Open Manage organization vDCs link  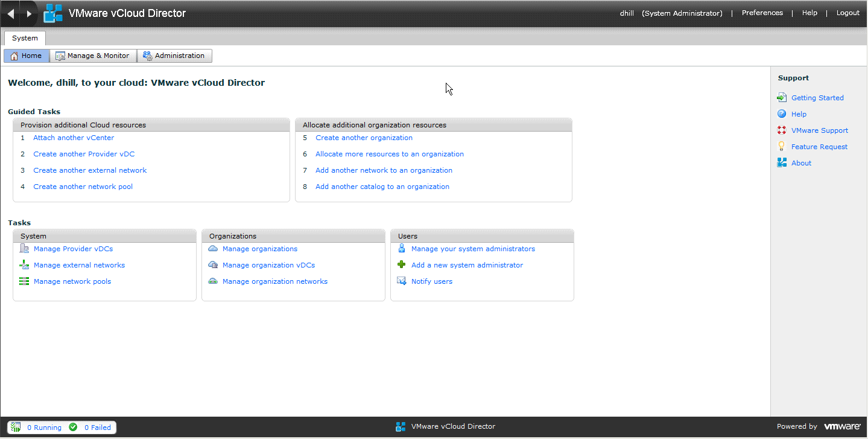click(x=268, y=265)
